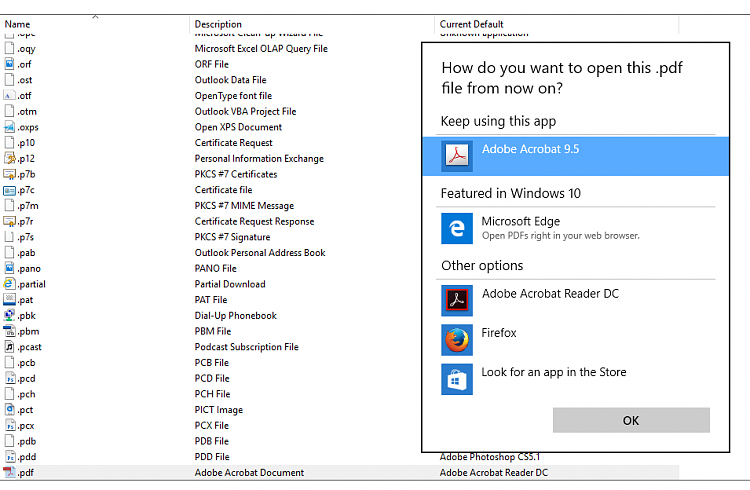The image size is (750, 490).
Task: Click the .pcx Photoshop file icon
Action: coord(9,425)
